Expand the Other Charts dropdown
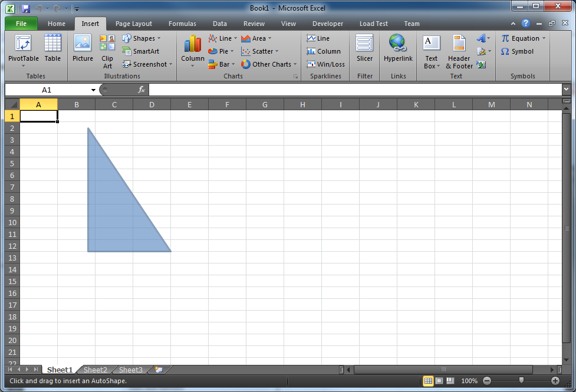The width and height of the screenshot is (576, 392). coord(269,64)
